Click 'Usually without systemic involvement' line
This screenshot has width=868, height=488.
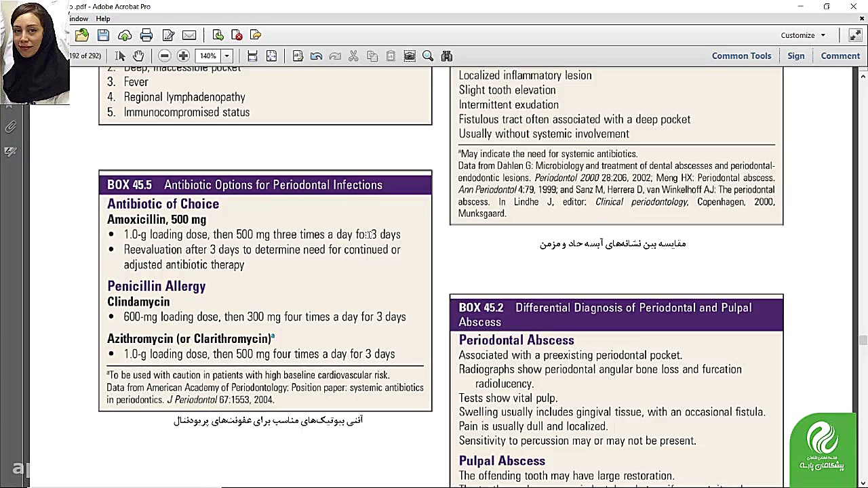coord(544,134)
